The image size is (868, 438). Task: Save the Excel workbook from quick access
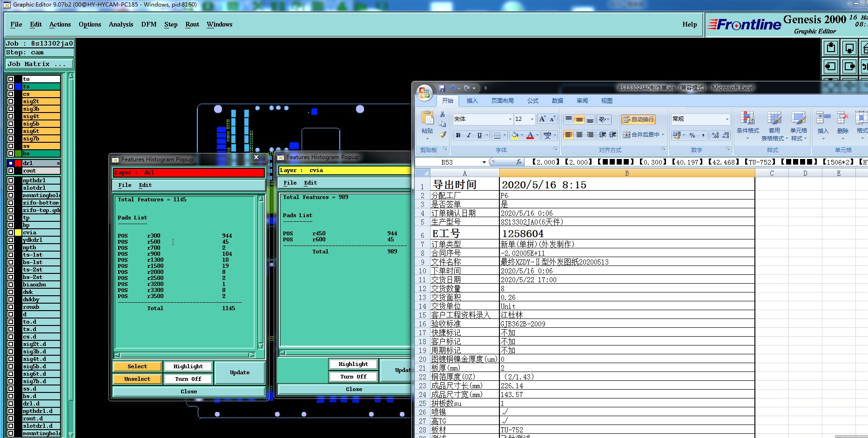(x=442, y=88)
